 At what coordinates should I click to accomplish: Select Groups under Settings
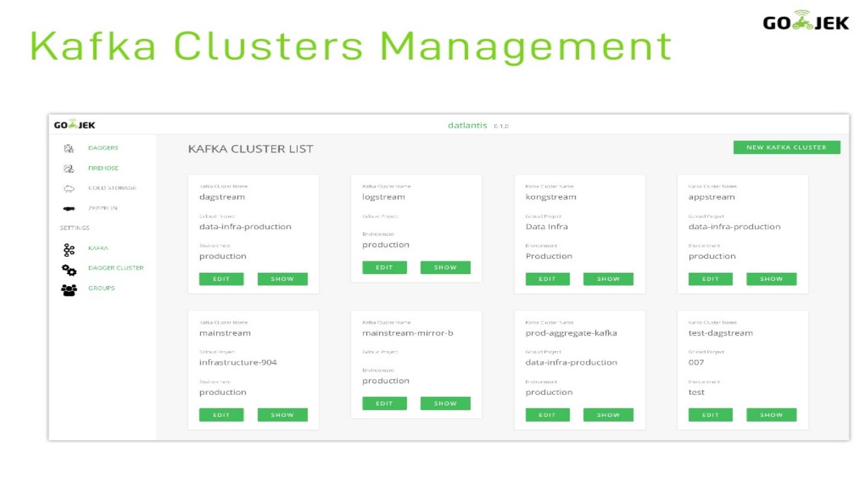click(101, 288)
